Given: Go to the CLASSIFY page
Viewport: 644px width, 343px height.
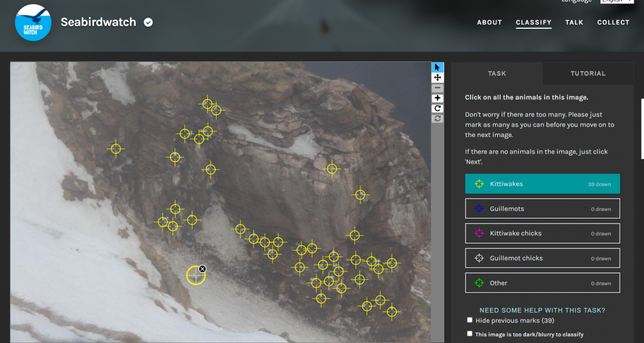Looking at the screenshot, I should [x=534, y=22].
